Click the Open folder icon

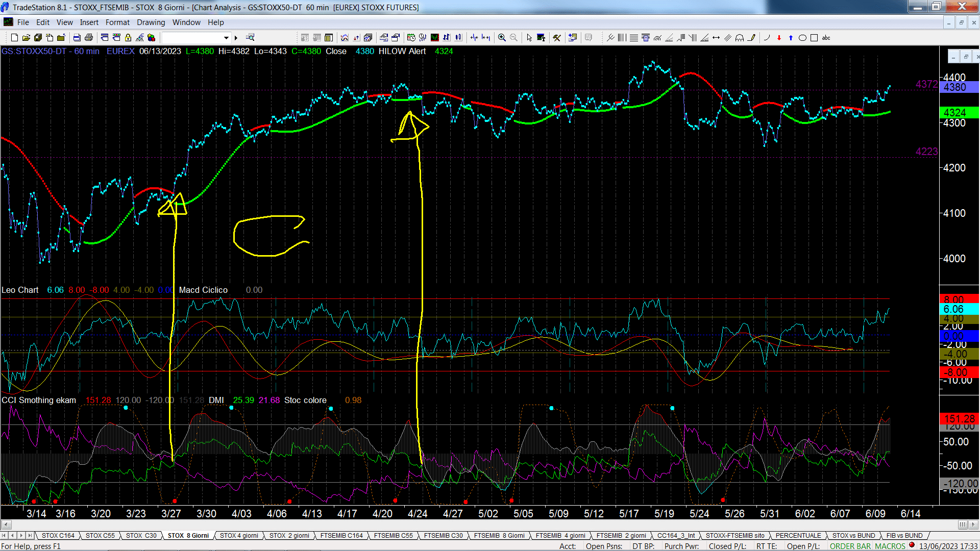pos(26,38)
